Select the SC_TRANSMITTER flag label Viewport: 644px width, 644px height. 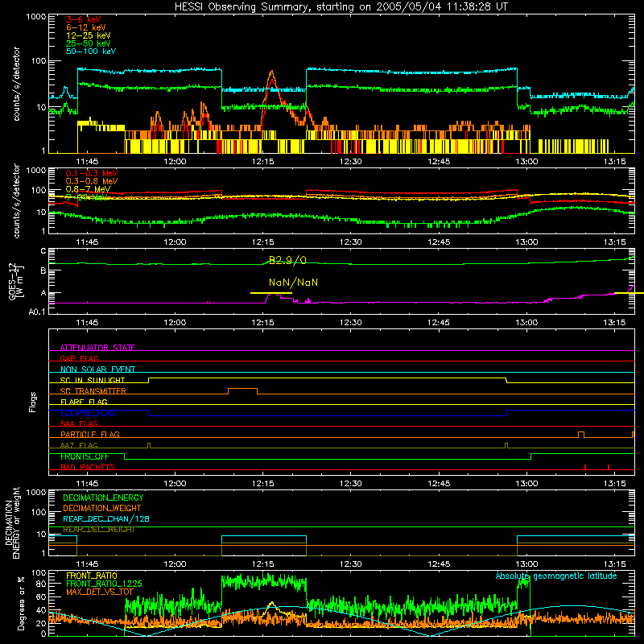[x=93, y=390]
